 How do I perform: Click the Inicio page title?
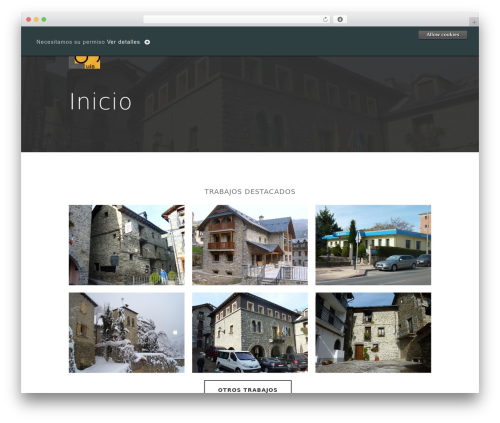101,101
